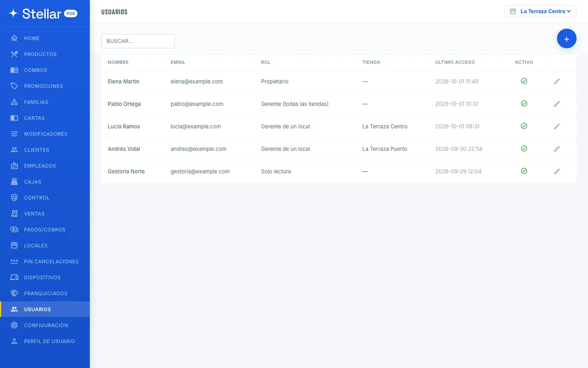
Task: Click the Configuración gear icon
Action: pyautogui.click(x=14, y=325)
